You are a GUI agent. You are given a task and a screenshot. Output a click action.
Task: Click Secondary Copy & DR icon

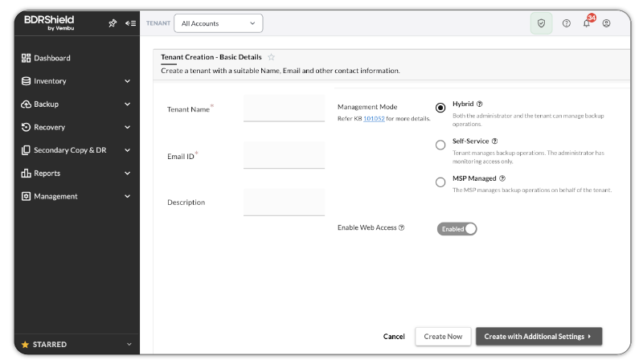coord(26,150)
